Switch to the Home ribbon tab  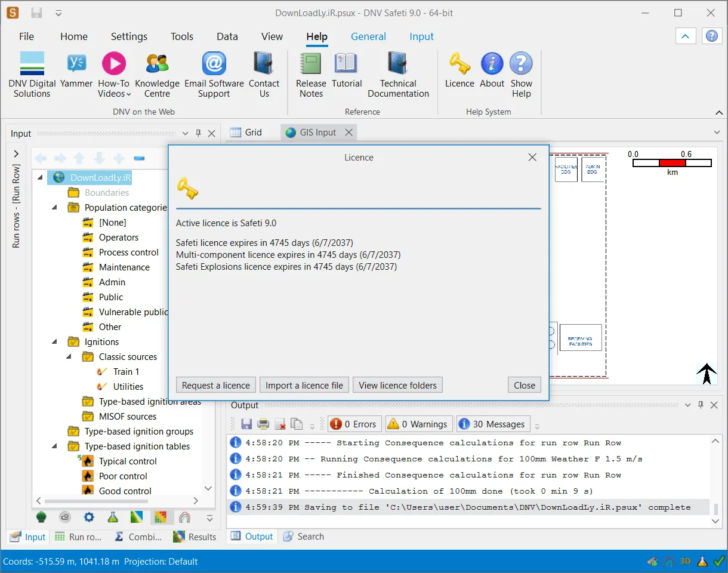[74, 36]
